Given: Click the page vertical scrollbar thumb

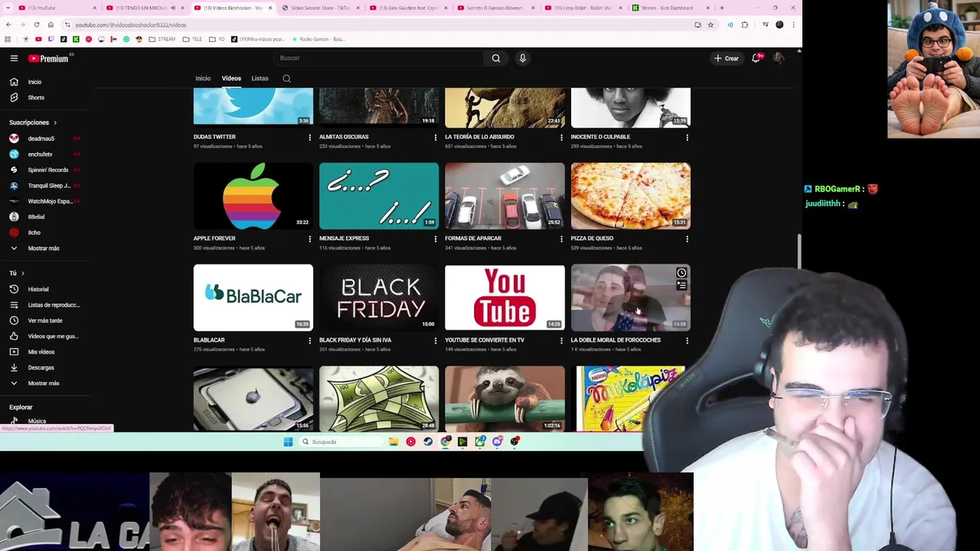Looking at the screenshot, I should tap(799, 253).
